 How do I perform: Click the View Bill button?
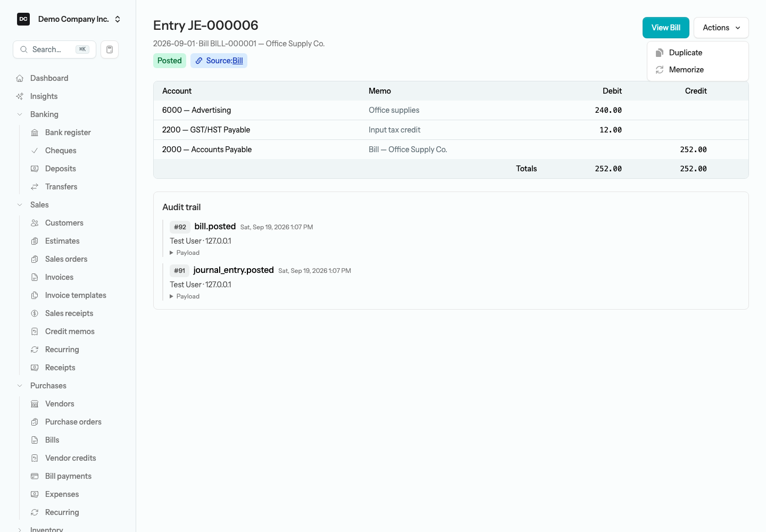(x=666, y=28)
